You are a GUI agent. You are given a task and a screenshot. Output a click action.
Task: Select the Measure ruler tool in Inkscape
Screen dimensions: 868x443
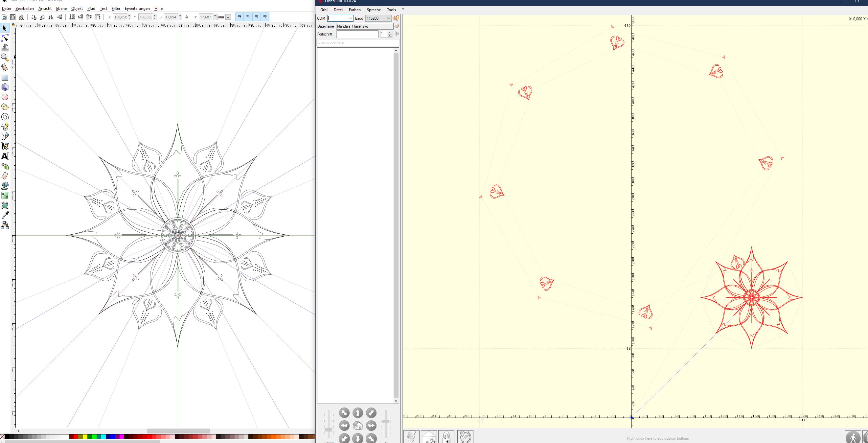5,67
